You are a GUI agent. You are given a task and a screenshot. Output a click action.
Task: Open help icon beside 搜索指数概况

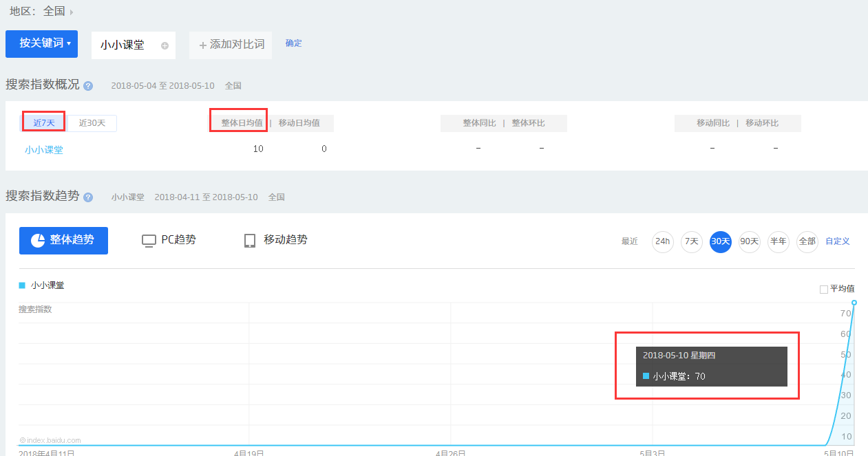[x=88, y=86]
